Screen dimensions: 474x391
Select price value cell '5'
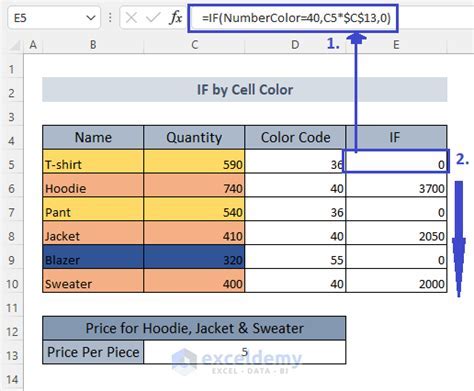click(245, 352)
